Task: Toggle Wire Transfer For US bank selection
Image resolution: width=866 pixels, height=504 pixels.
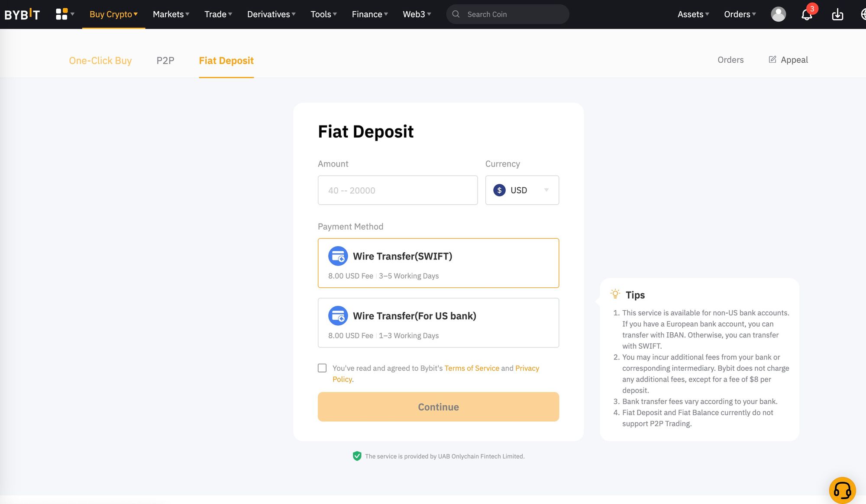Action: click(x=438, y=323)
